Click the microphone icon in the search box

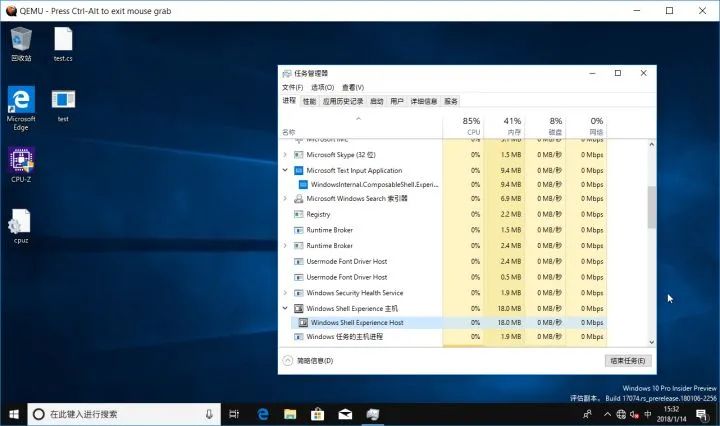click(209, 414)
